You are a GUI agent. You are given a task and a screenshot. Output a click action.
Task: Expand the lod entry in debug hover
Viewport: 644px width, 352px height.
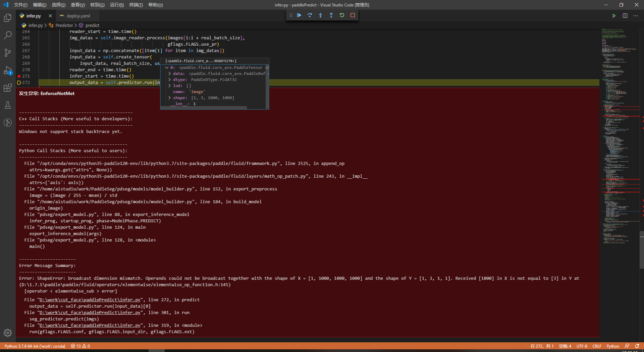[169, 86]
